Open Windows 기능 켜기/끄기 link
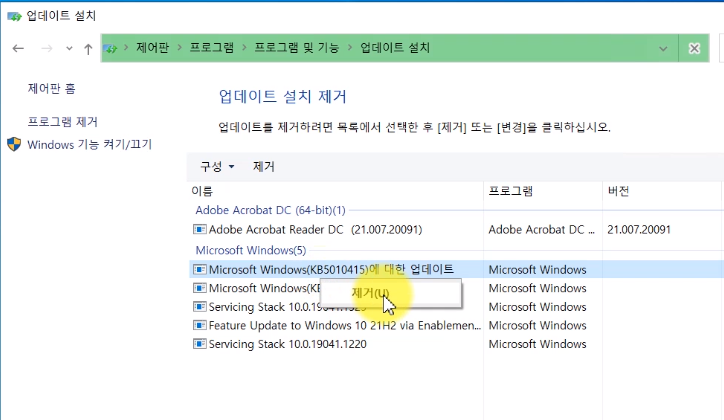The image size is (724, 420). [x=89, y=144]
